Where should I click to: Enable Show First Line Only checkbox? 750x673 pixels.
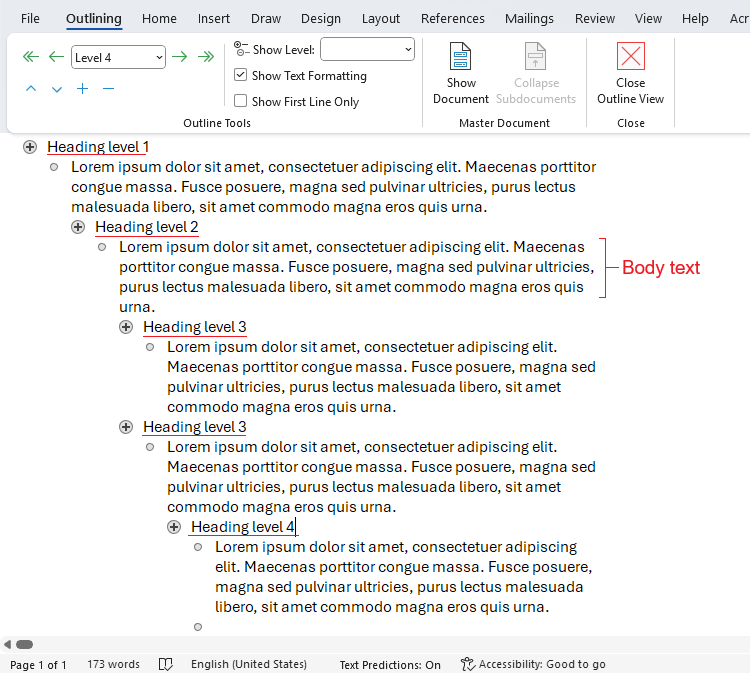pyautogui.click(x=241, y=101)
